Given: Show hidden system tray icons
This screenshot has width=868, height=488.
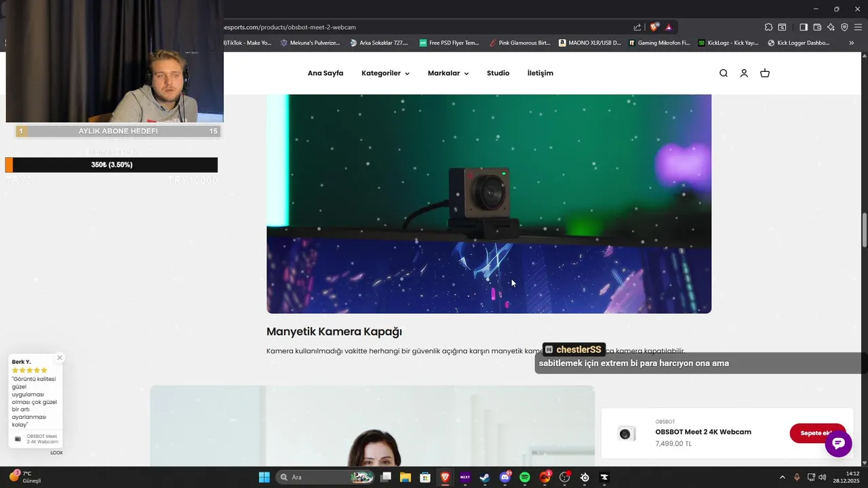Looking at the screenshot, I should pos(782,477).
